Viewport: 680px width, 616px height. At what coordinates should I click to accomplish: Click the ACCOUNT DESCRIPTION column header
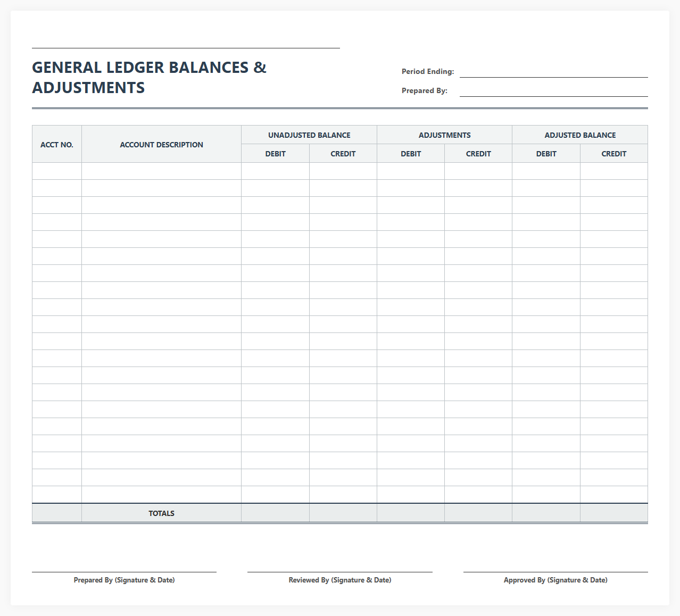tap(161, 144)
